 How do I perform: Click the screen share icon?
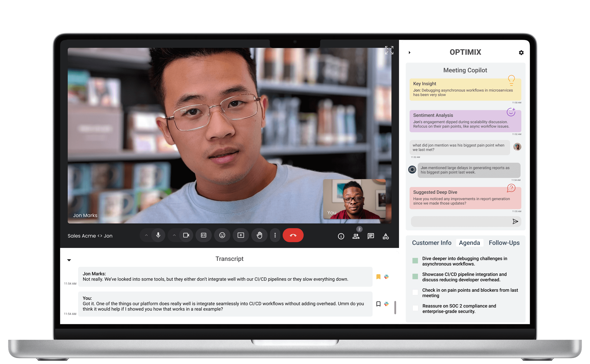click(x=240, y=235)
